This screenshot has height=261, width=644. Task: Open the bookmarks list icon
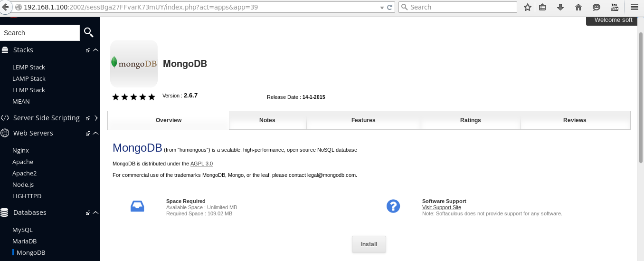coord(542,7)
